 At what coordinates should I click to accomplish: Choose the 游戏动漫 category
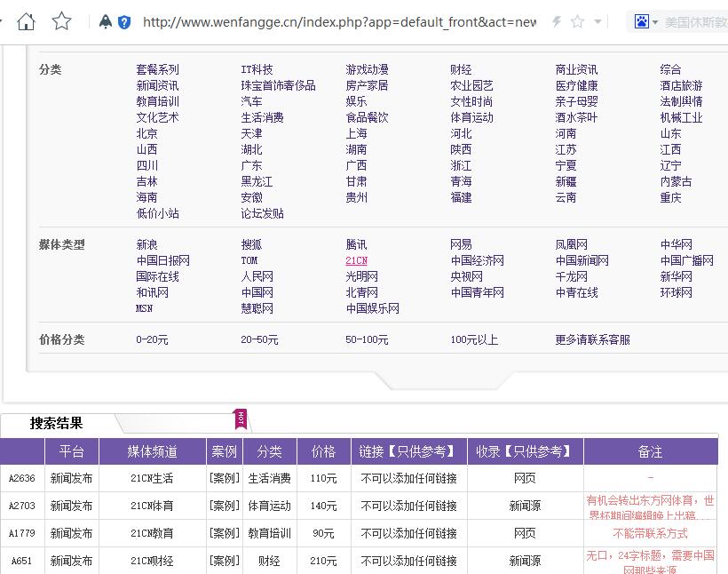(x=367, y=69)
